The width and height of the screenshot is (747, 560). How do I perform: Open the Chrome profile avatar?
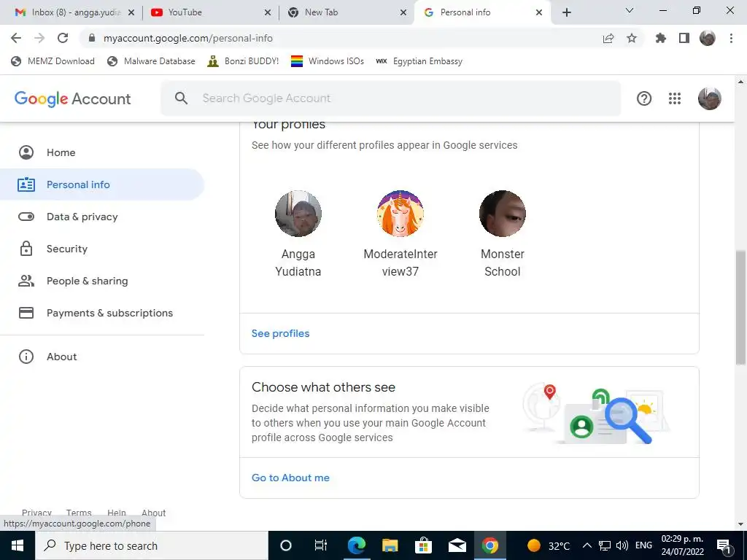pyautogui.click(x=708, y=38)
